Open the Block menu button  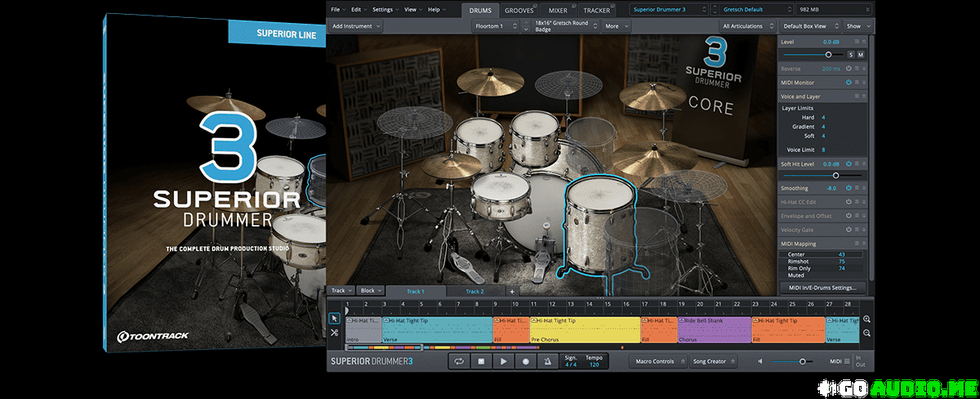[370, 291]
